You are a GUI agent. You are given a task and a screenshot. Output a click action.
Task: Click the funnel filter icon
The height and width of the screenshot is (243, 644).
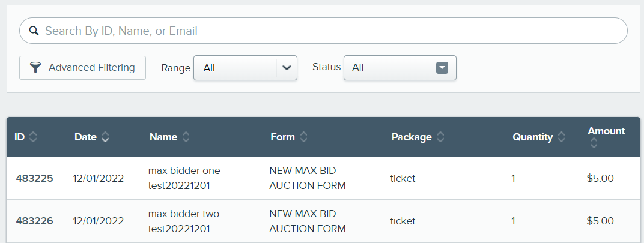[35, 68]
